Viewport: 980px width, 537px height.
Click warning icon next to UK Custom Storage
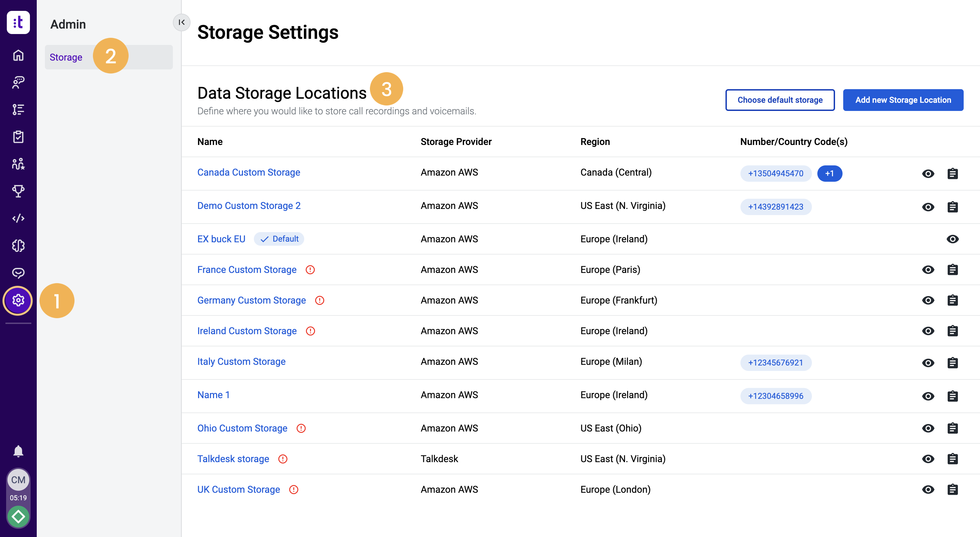click(294, 489)
